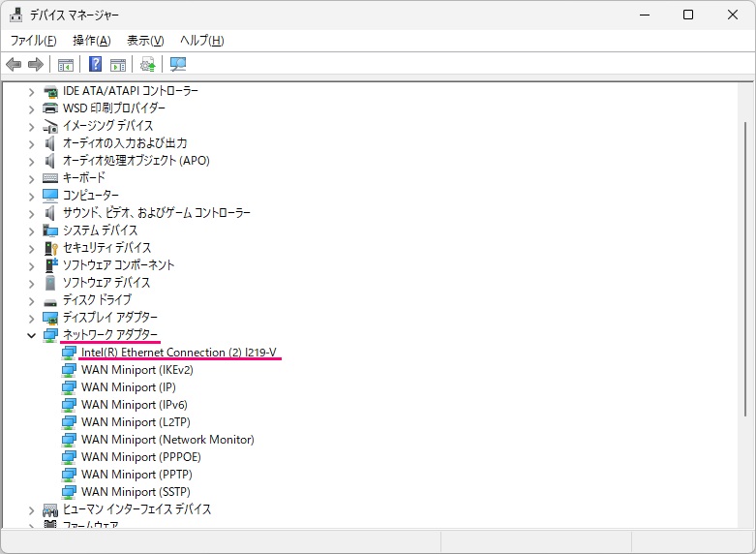Click the Forward arrow in toolbar
The image size is (756, 554).
coord(36,65)
